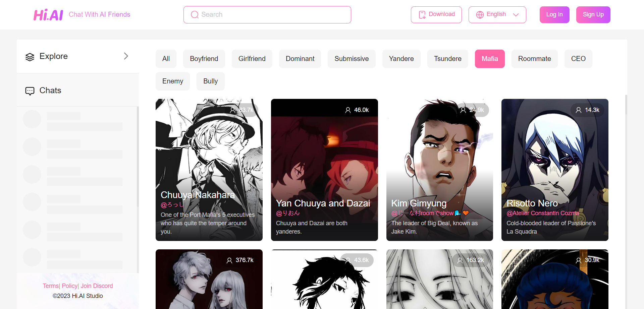
Task: Click the globe language icon
Action: [480, 15]
